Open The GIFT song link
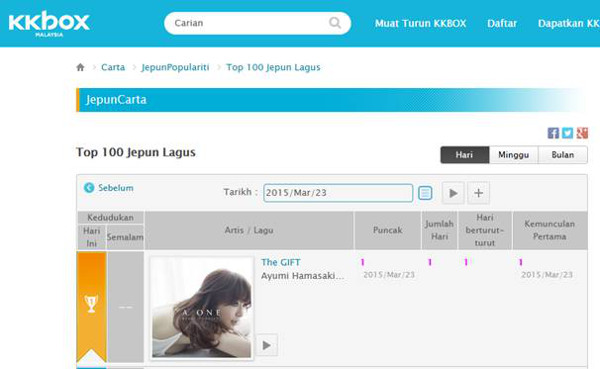Image resolution: width=600 pixels, height=369 pixels. tap(280, 262)
